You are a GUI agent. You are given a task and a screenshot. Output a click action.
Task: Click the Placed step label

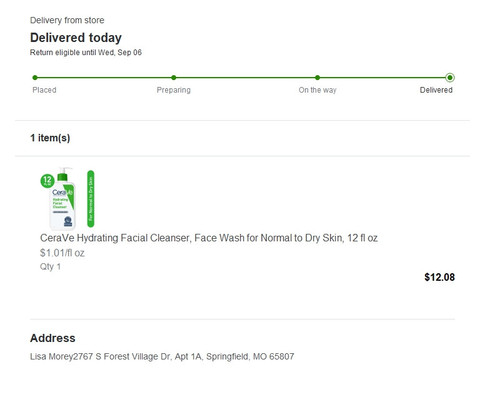tap(44, 90)
